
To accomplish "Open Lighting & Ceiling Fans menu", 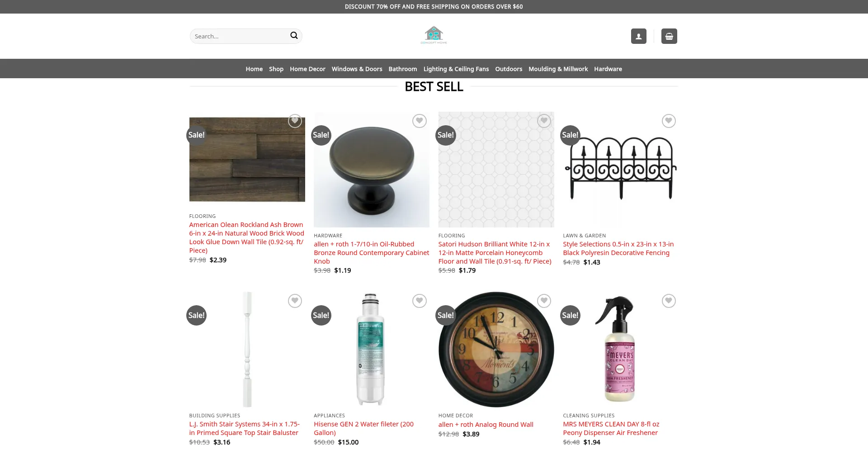I will (x=456, y=69).
